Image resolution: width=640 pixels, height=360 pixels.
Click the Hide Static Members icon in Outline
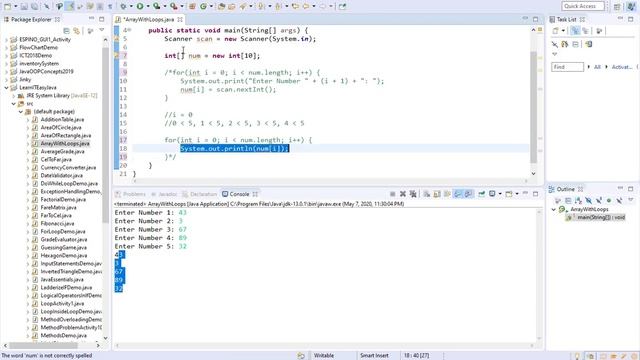599,200
